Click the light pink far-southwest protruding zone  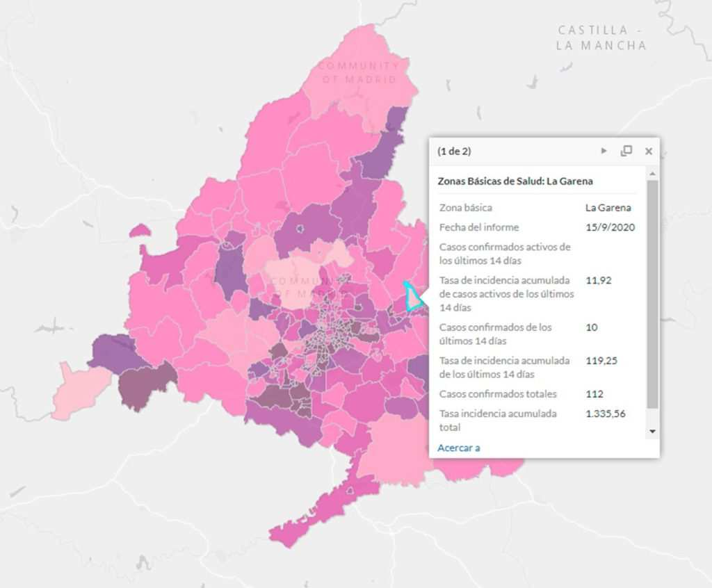coord(78,389)
